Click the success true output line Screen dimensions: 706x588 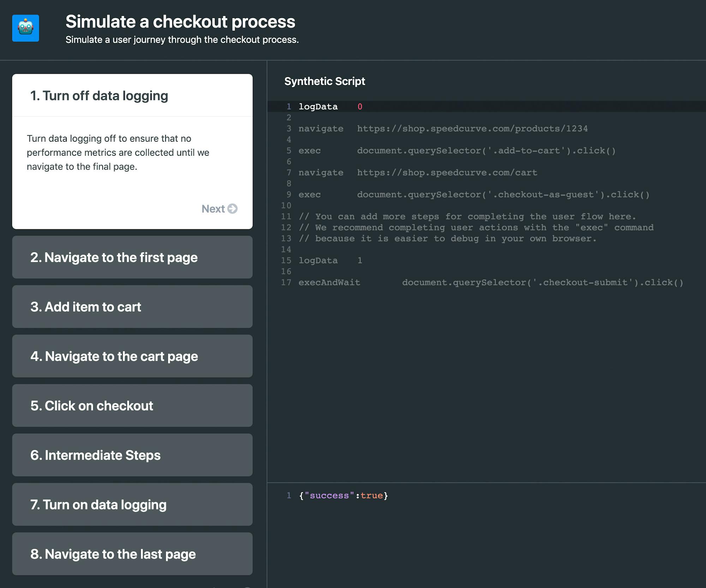(x=343, y=495)
